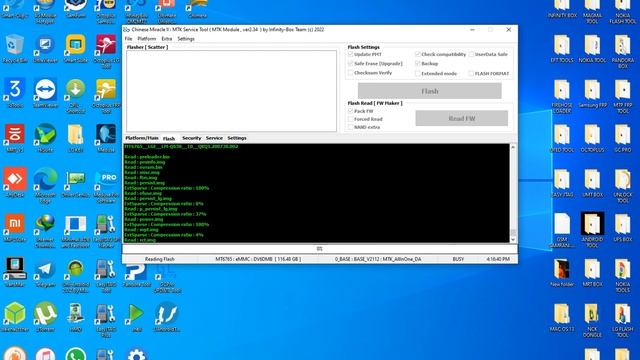The width and height of the screenshot is (640, 360).
Task: Click the Reading Flash status text
Action: 160,259
